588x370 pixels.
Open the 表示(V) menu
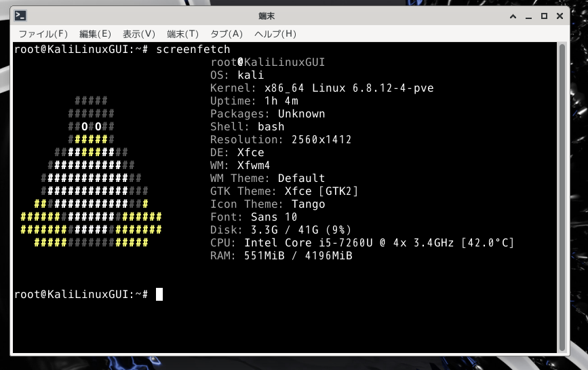pyautogui.click(x=139, y=34)
